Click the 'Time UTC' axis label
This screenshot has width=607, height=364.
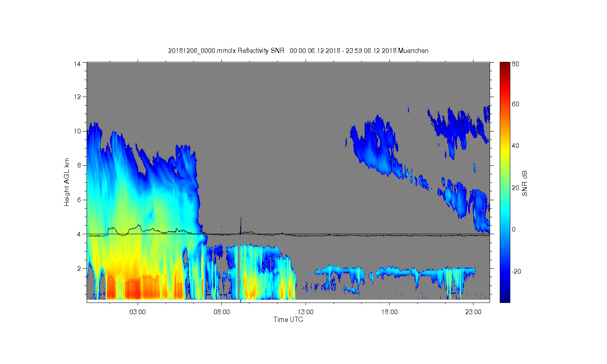[x=288, y=320]
